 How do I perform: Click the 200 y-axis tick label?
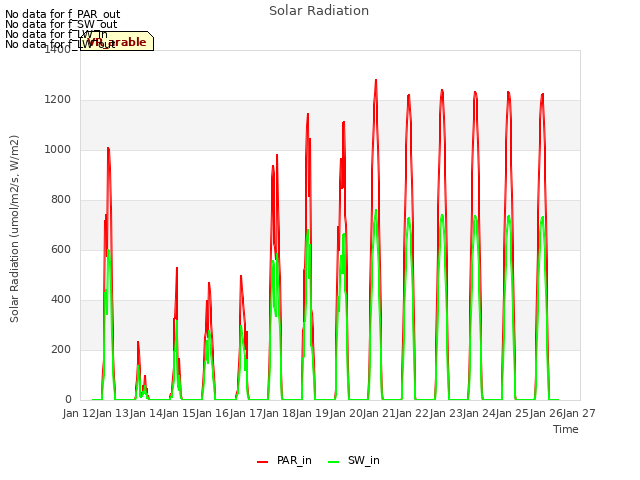coord(61,349)
